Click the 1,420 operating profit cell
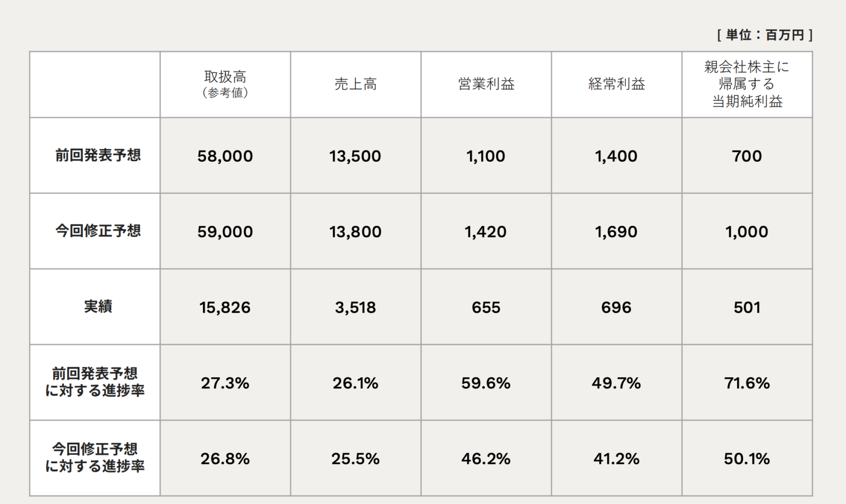The width and height of the screenshot is (846, 504). [x=486, y=232]
